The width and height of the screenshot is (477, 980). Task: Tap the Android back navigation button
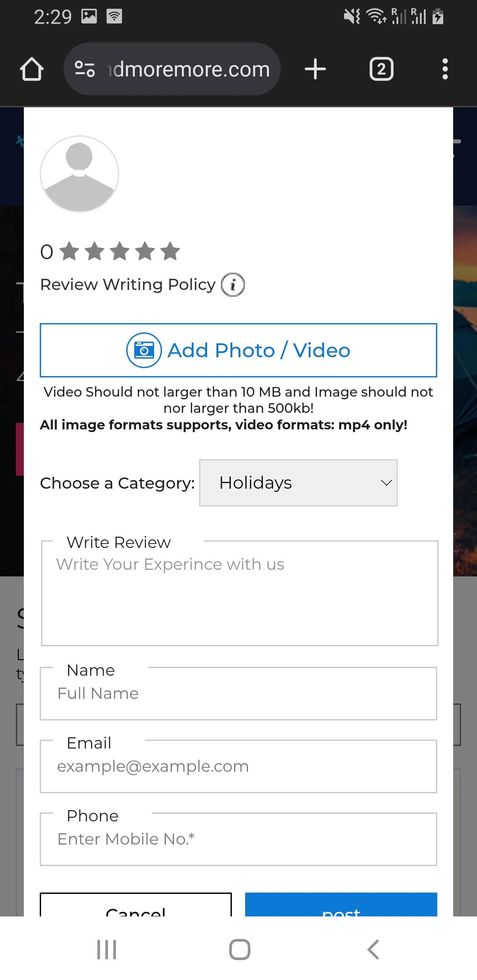(373, 949)
